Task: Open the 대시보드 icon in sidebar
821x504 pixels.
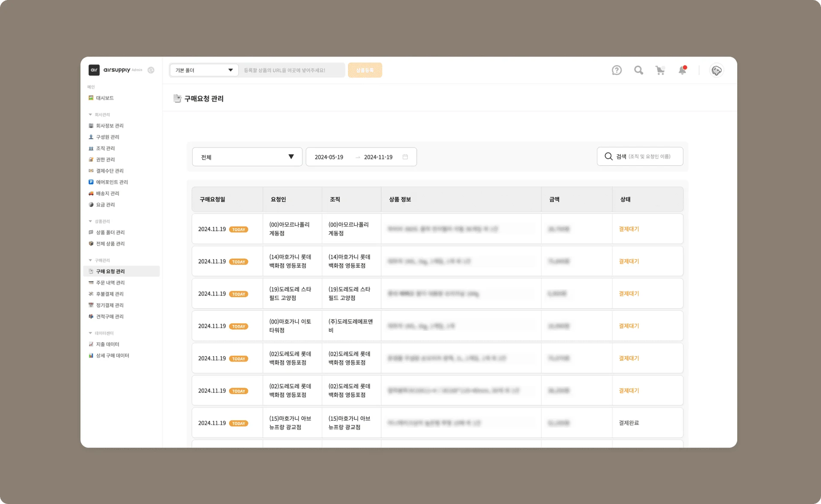Action: 90,98
